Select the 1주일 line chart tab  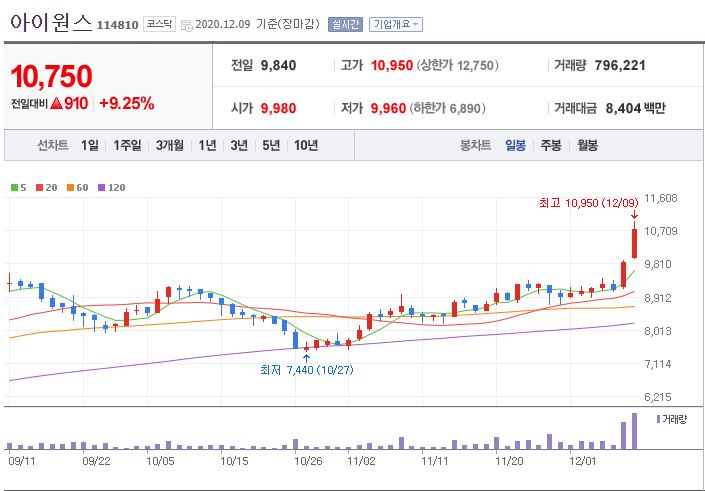127,145
